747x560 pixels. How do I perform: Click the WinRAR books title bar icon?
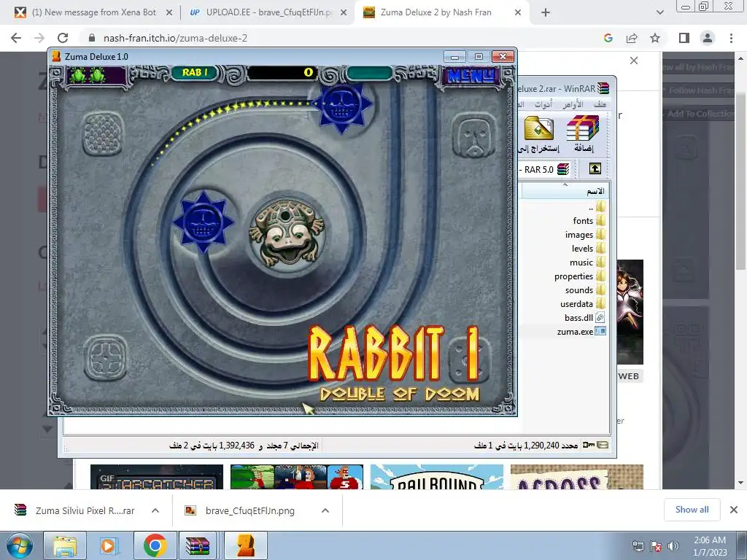click(x=603, y=88)
